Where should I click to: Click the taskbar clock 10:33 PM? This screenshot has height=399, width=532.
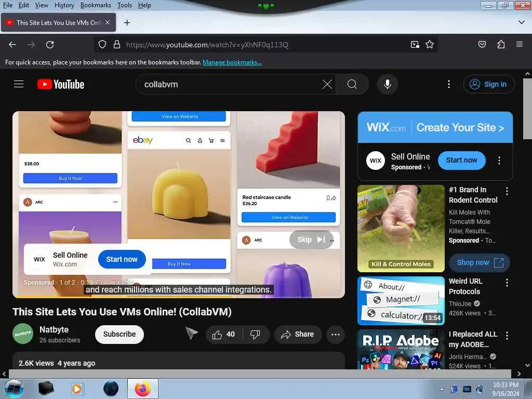coord(506,389)
